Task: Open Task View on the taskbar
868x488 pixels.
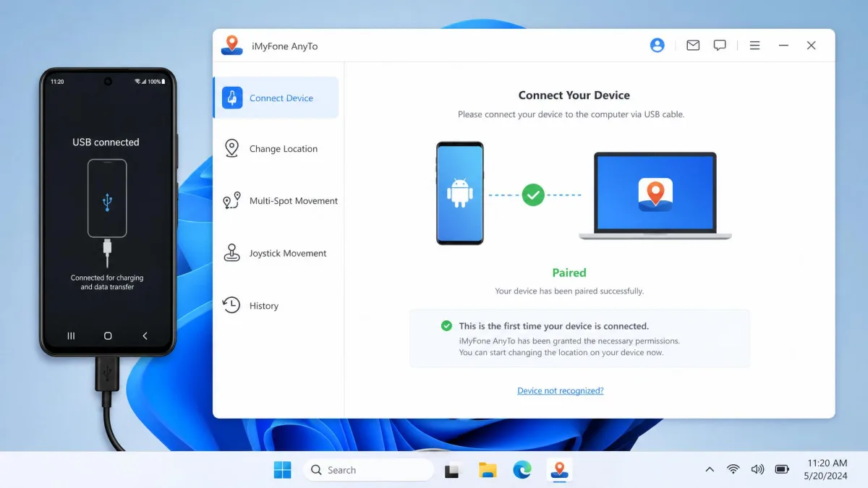Action: [453, 470]
